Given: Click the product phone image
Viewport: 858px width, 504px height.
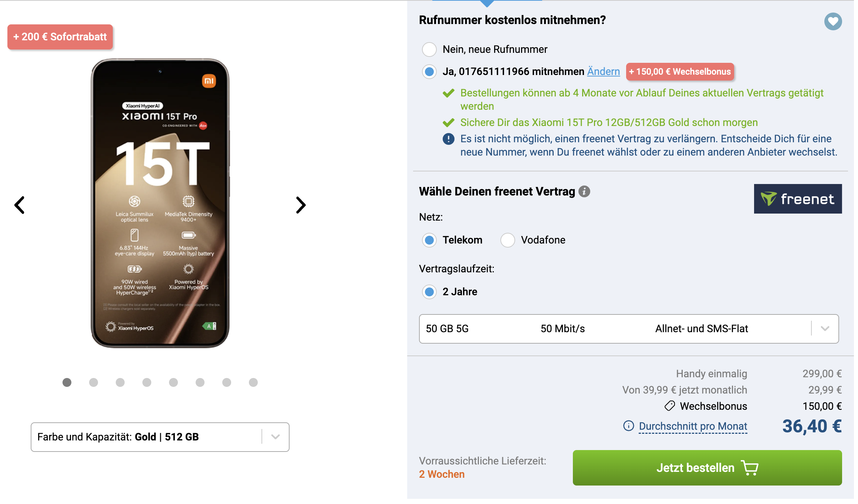Looking at the screenshot, I should coord(160,203).
